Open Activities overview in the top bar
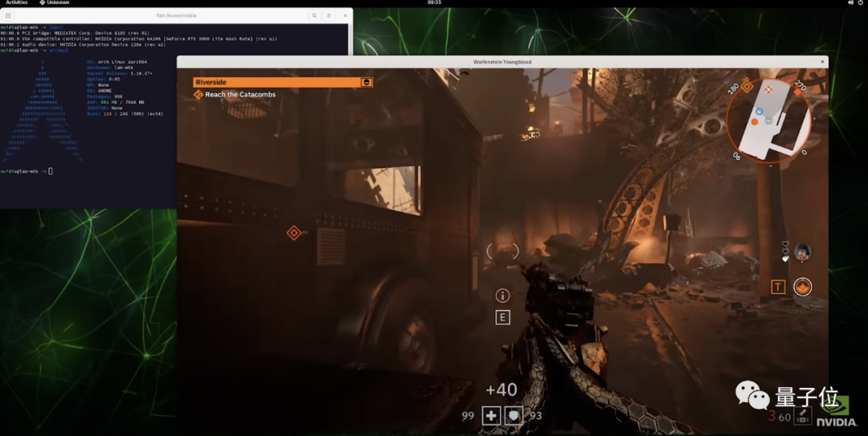Screen dimensions: 868x436 coord(17,2)
